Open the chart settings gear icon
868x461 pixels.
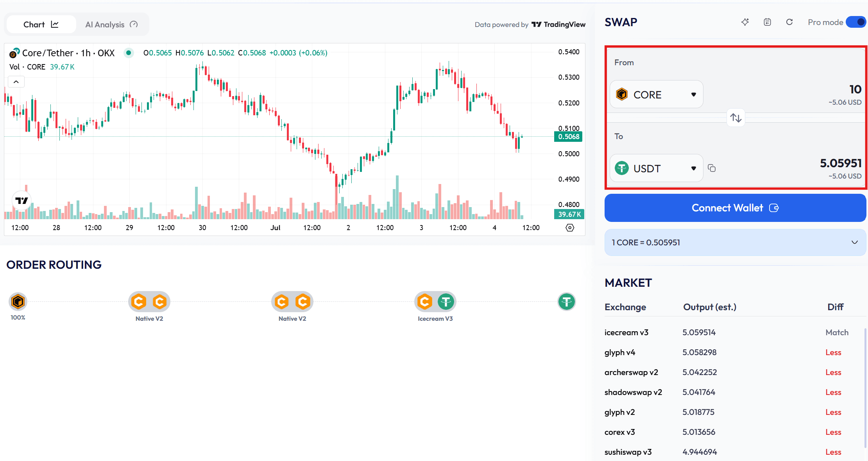coord(570,228)
